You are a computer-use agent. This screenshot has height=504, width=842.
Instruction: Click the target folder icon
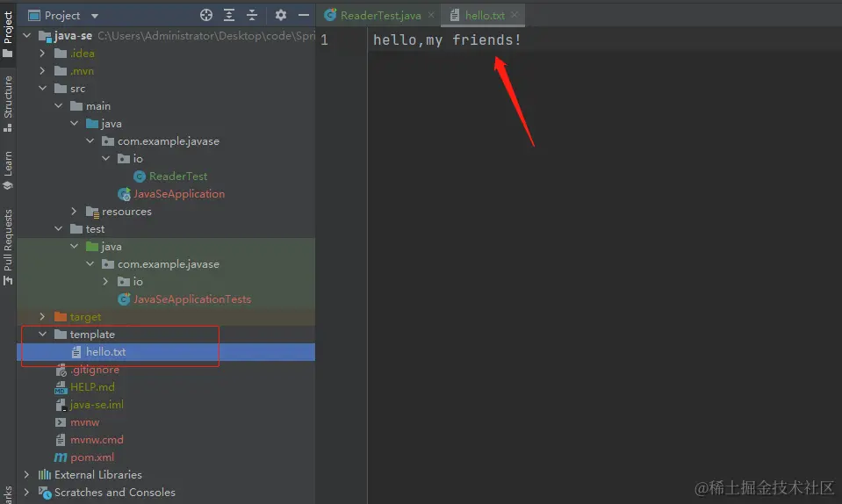pyautogui.click(x=61, y=317)
